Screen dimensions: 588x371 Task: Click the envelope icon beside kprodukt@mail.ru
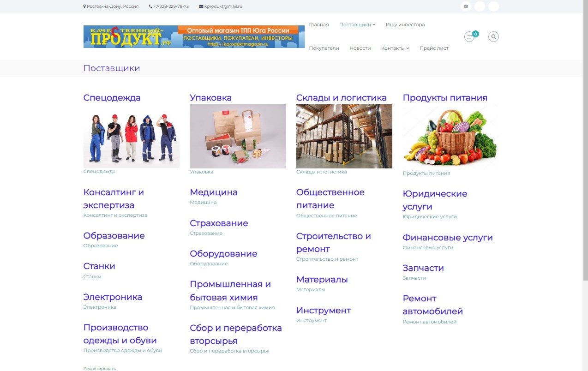[x=201, y=6]
